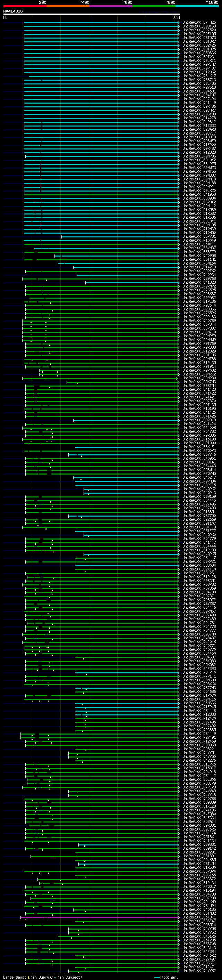Select hit label UniRef100_C5XBK1
This screenshot has height=980, width=222.
coord(199,917)
